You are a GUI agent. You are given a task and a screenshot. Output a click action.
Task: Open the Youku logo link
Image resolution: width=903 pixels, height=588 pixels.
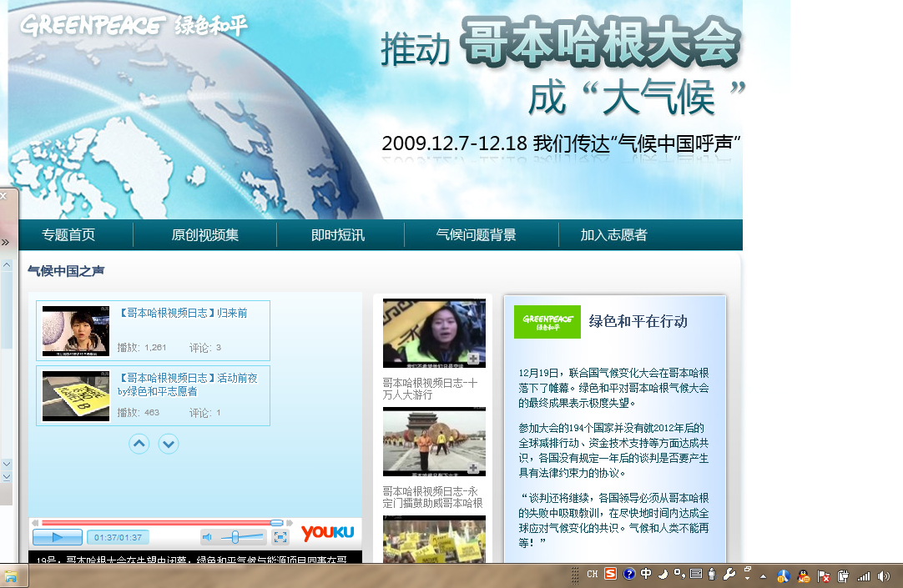point(327,532)
